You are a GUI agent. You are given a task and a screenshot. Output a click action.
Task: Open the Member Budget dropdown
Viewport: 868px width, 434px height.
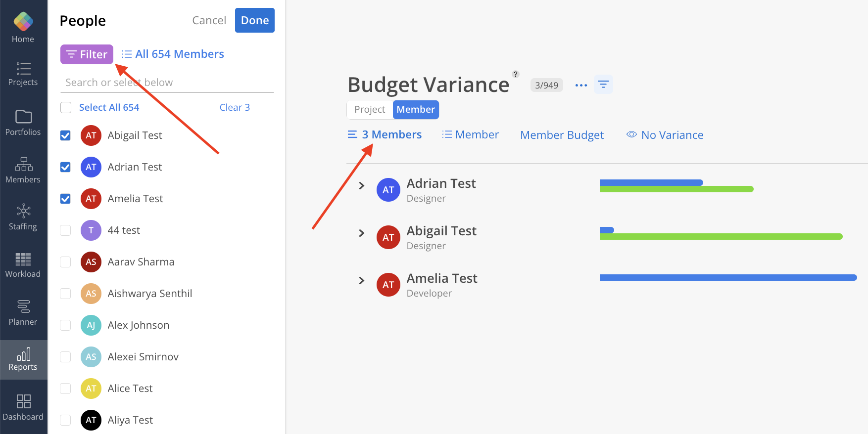pos(562,135)
